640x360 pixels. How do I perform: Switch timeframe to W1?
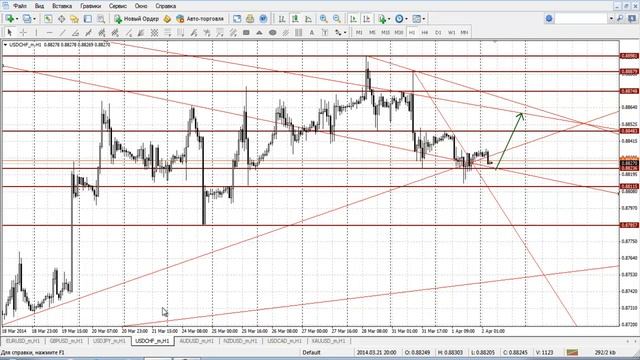[451, 32]
